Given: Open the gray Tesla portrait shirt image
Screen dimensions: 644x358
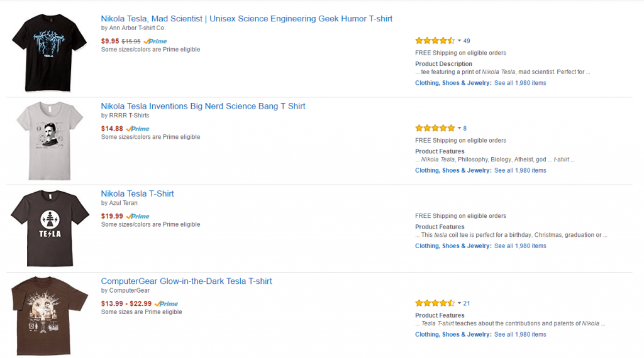Looking at the screenshot, I should click(50, 141).
